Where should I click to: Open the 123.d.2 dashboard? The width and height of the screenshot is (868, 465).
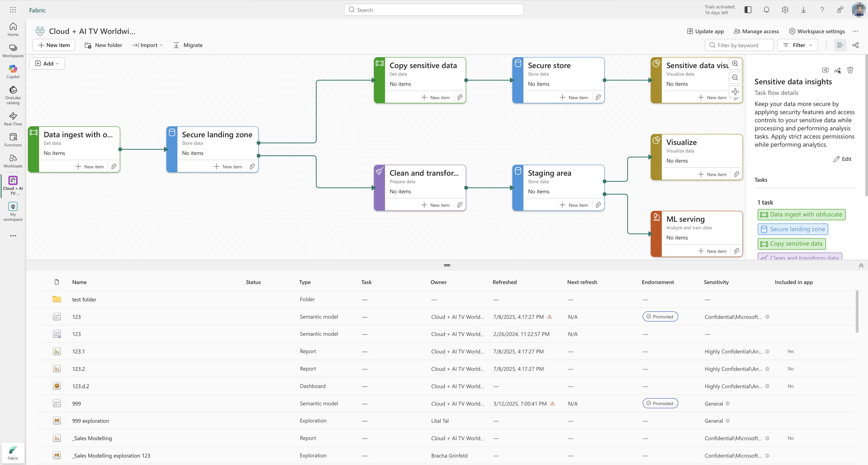(x=80, y=386)
